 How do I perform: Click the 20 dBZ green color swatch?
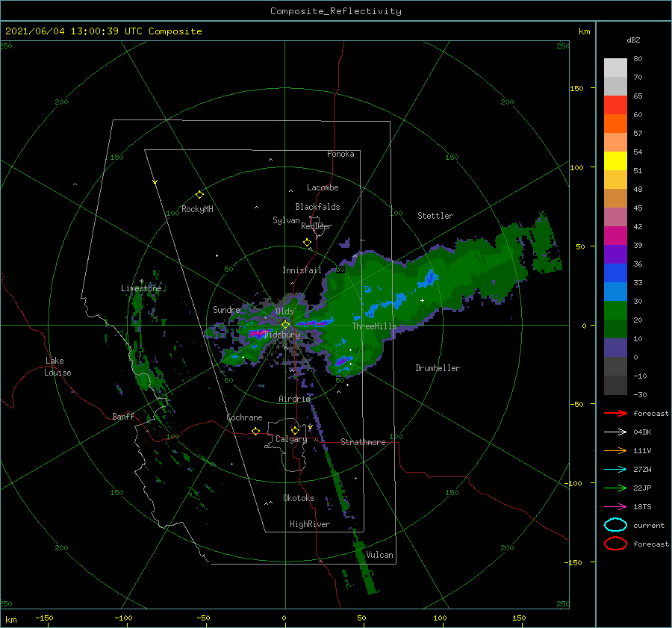pos(615,310)
